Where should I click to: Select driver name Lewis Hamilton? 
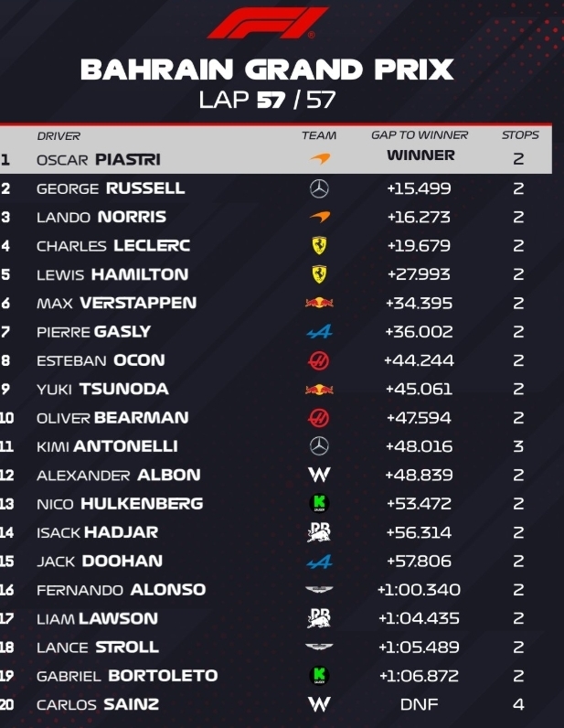112,274
